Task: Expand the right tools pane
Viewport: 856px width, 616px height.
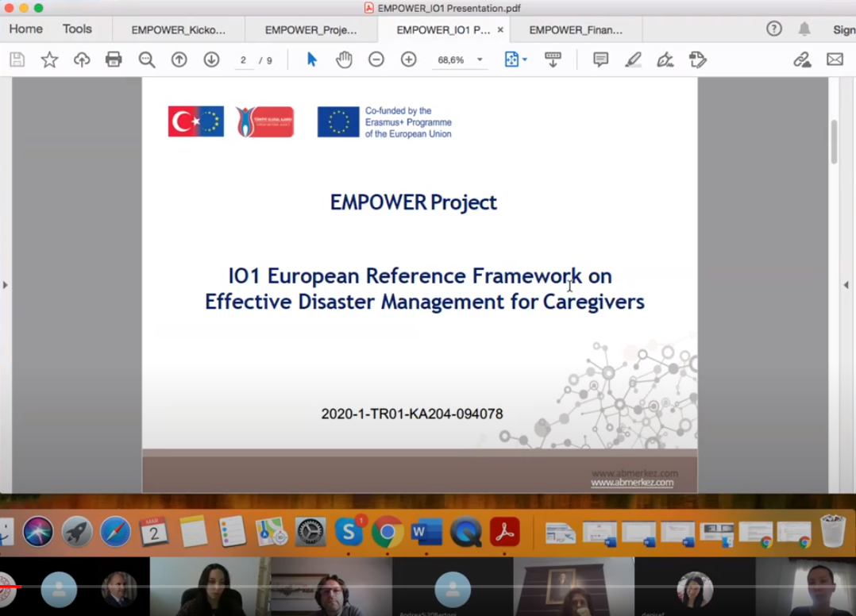Action: tap(846, 284)
